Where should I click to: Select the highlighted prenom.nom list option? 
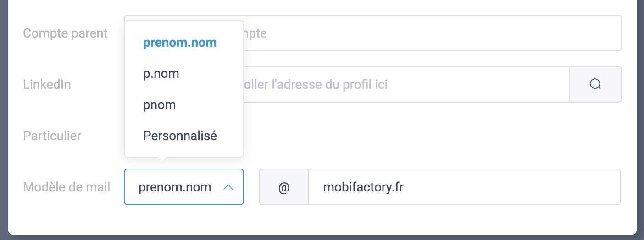179,43
